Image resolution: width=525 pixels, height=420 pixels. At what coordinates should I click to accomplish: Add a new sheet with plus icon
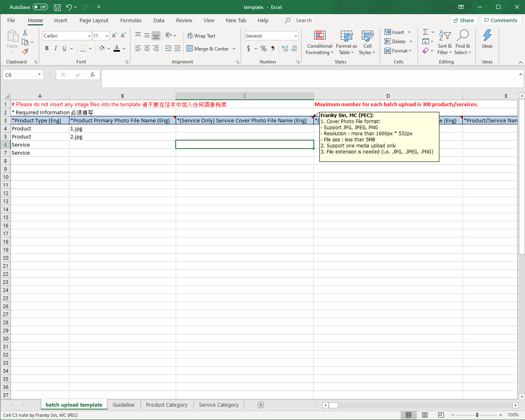coord(261,405)
